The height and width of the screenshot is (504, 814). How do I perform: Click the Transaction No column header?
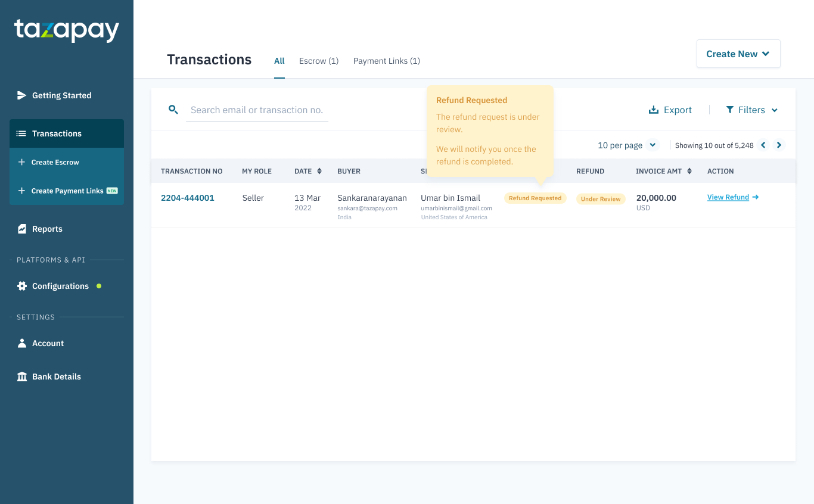(192, 171)
